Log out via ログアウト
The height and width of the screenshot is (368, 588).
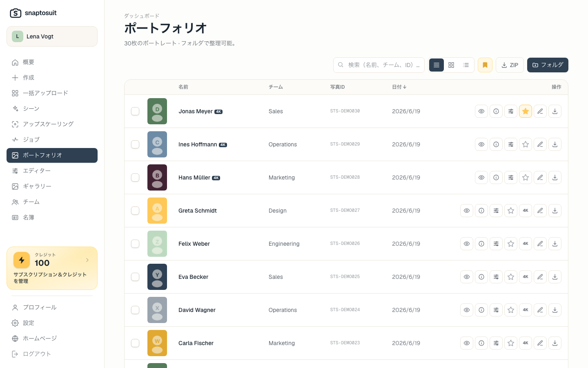tap(52, 354)
